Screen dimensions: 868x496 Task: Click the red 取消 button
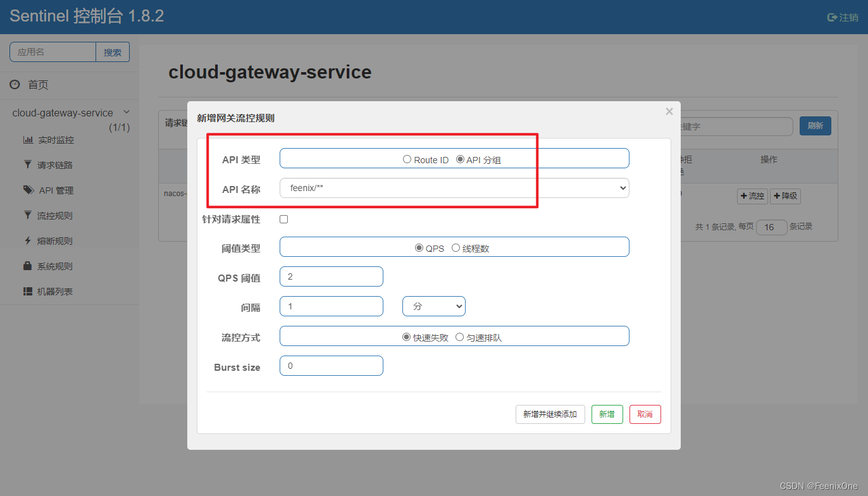click(645, 414)
